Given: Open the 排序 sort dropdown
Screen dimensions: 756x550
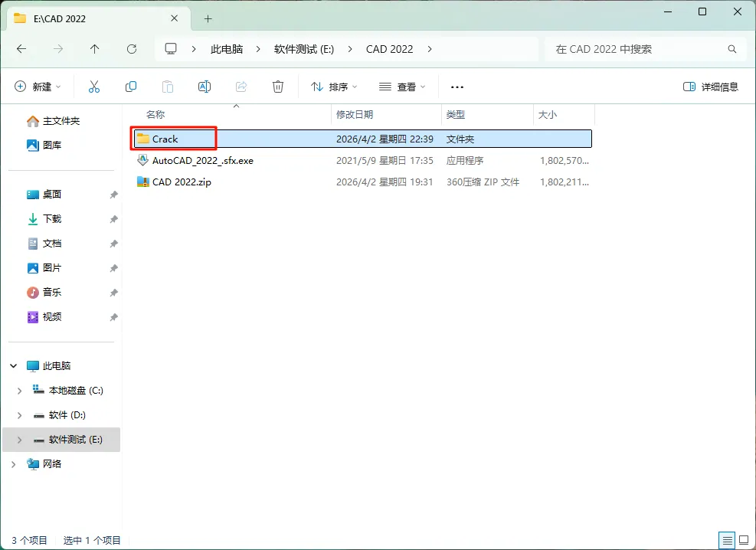Looking at the screenshot, I should [334, 87].
